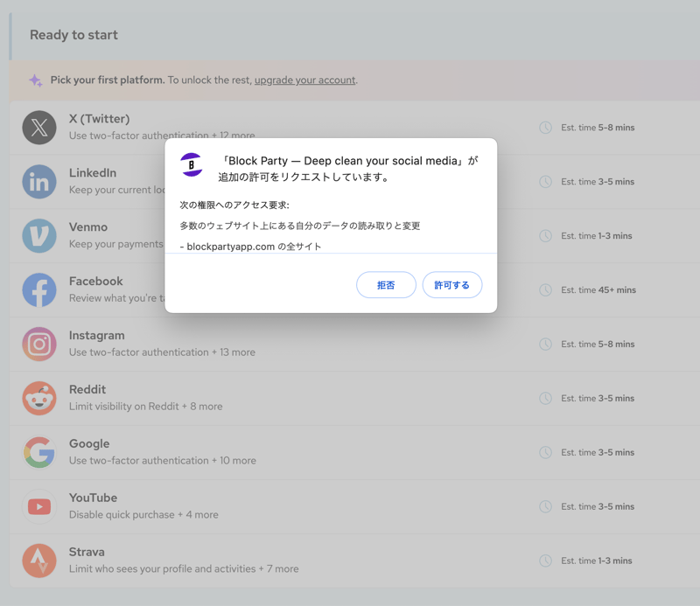700x606 pixels.
Task: Click 'Est. time 5-8 mins' in X (Twitter) row
Action: [598, 128]
